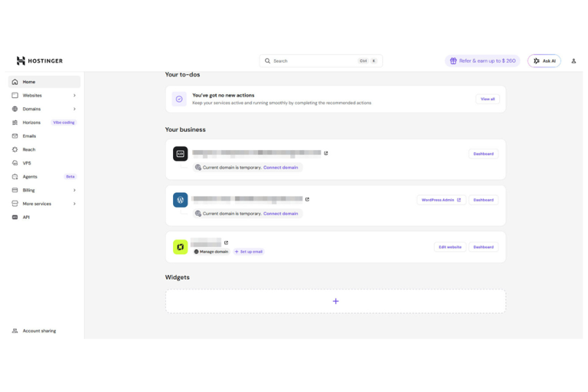588x392 pixels.
Task: Click the Websites window icon
Action: pos(15,95)
